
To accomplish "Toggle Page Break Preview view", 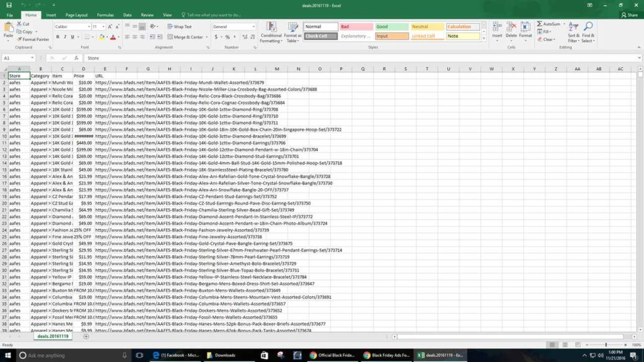I will (x=577, y=345).
